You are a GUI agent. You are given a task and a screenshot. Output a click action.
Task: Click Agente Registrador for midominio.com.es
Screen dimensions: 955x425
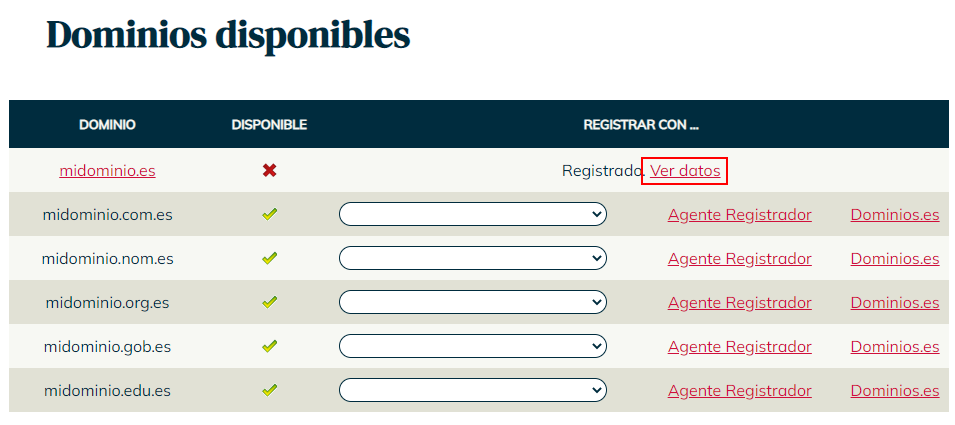[739, 214]
